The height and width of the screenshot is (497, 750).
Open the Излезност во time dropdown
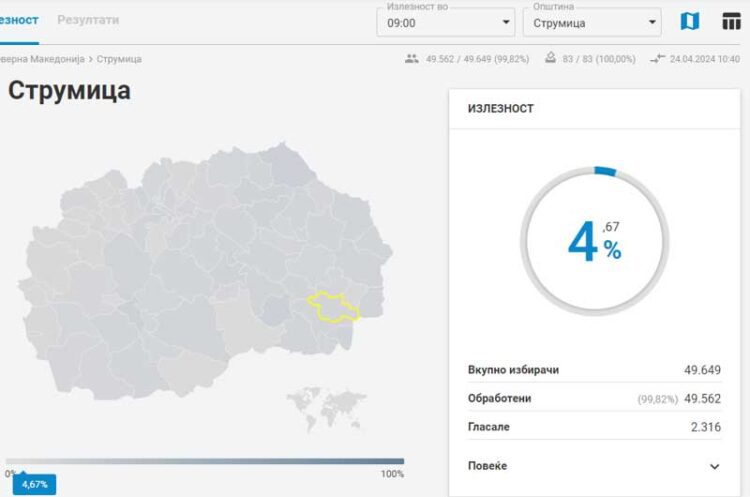pyautogui.click(x=446, y=22)
